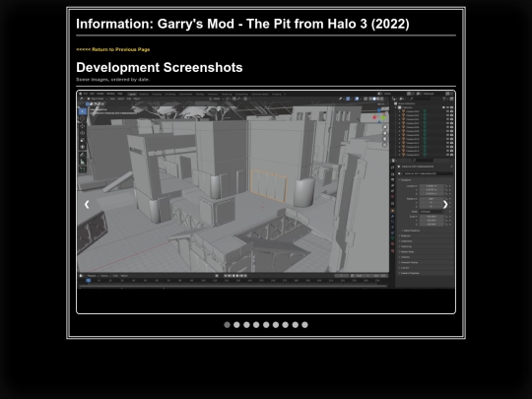The width and height of the screenshot is (532, 399).
Task: Toggle the viewport camera view icon
Action: pyautogui.click(x=385, y=139)
